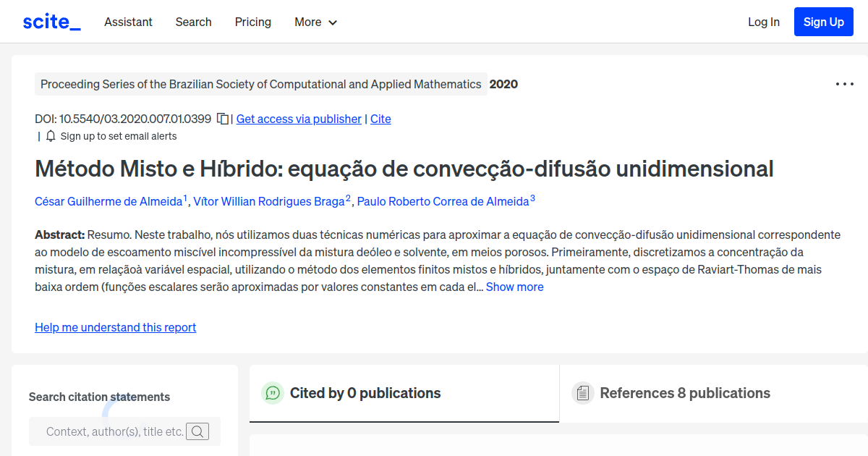The image size is (868, 456).
Task: Click the Sign Up button
Action: 823,21
